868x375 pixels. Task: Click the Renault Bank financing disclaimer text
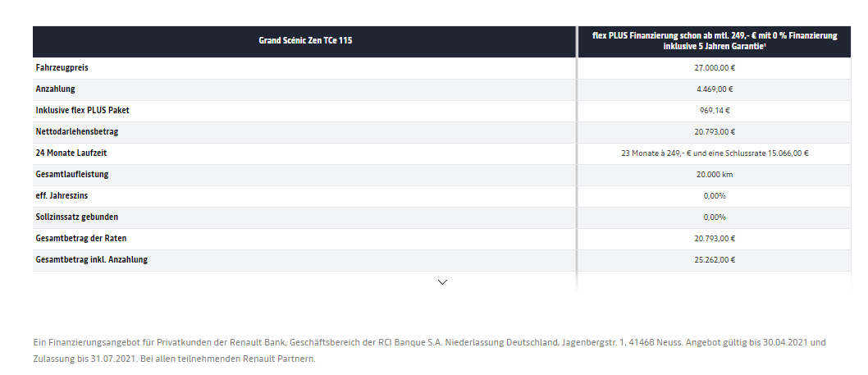(430, 350)
